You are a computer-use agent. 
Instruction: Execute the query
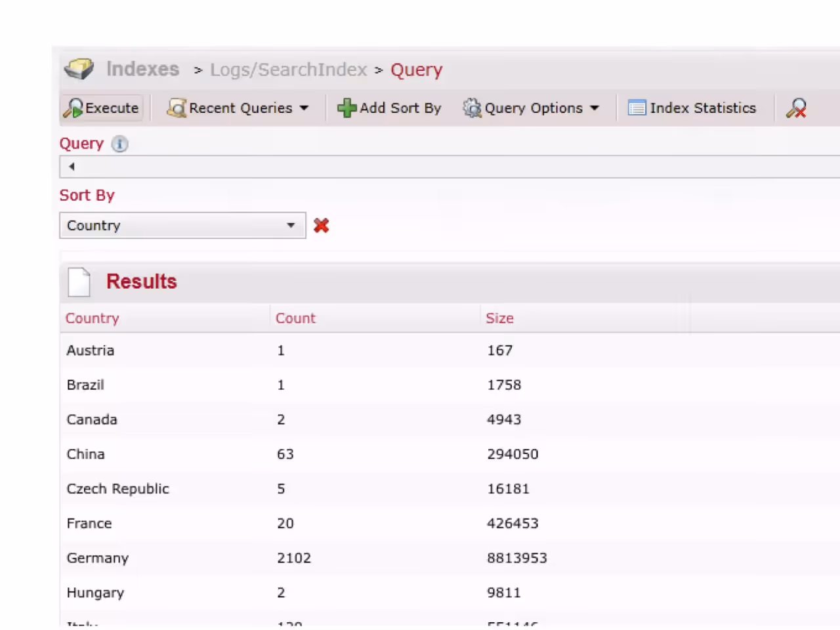point(102,108)
